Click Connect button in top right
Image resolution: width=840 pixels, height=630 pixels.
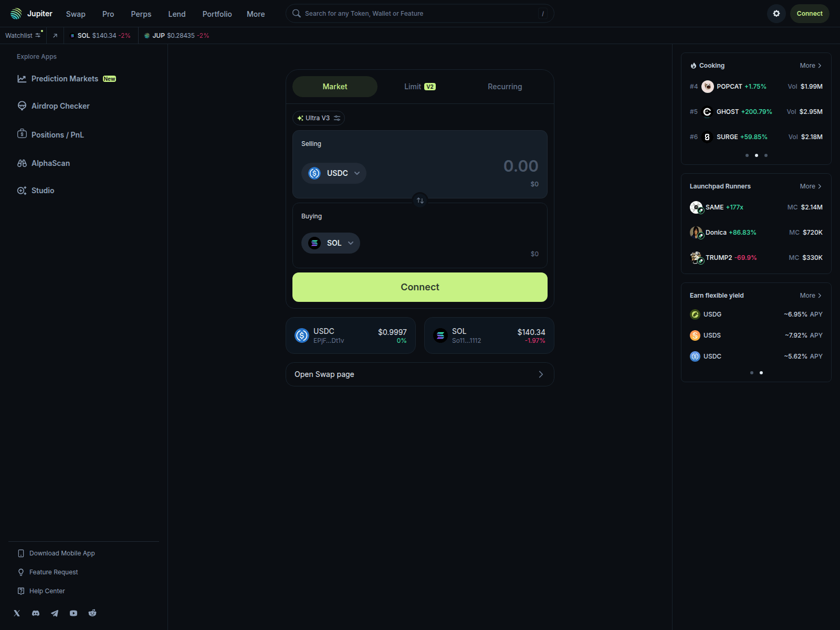coord(810,14)
